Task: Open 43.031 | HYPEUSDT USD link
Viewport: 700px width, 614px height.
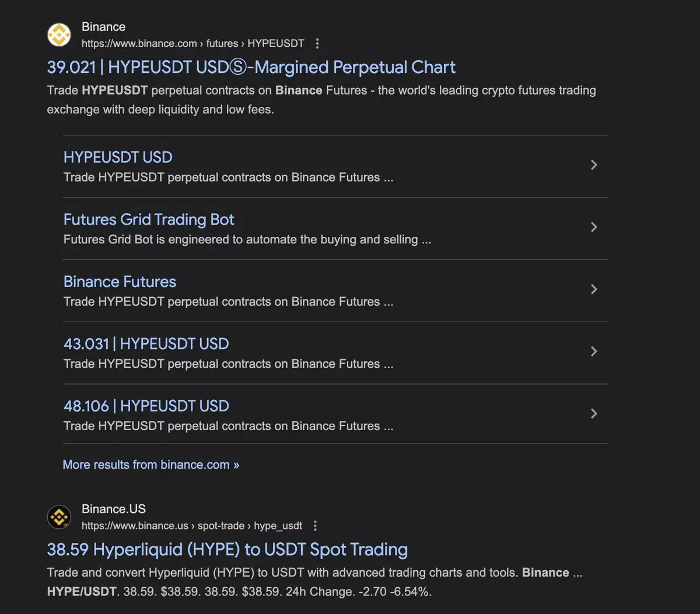Action: [x=146, y=344]
